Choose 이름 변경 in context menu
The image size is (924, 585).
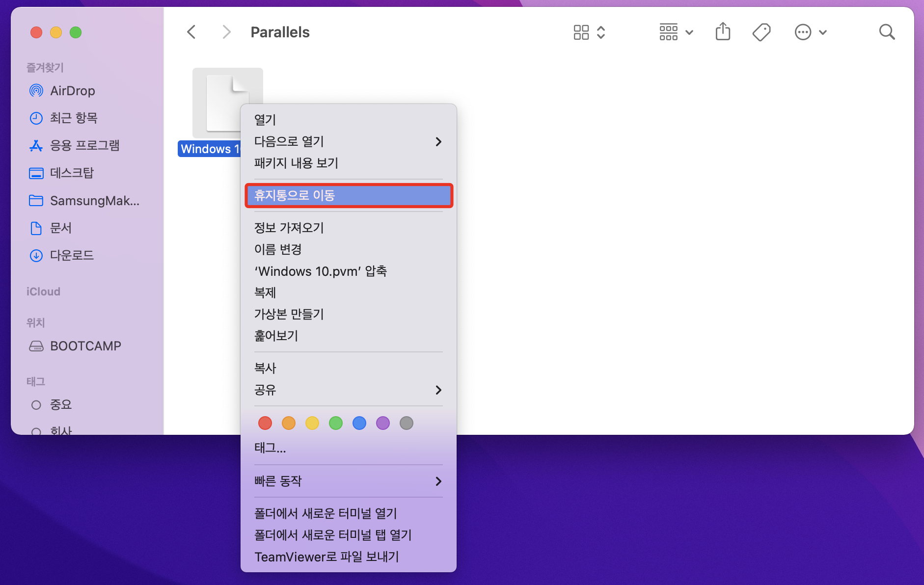click(x=349, y=249)
